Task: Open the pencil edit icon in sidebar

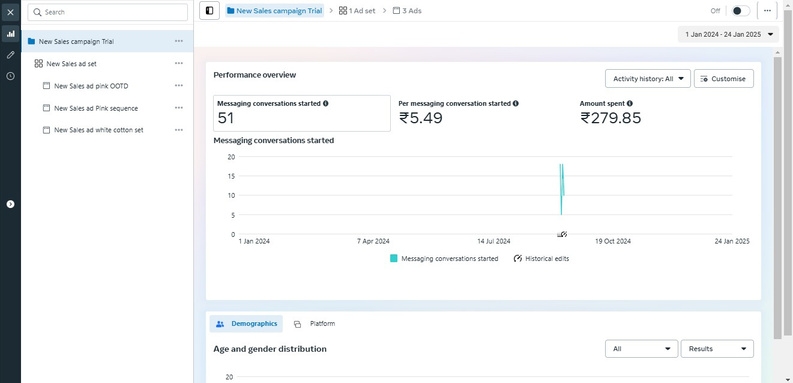Action: [x=10, y=55]
